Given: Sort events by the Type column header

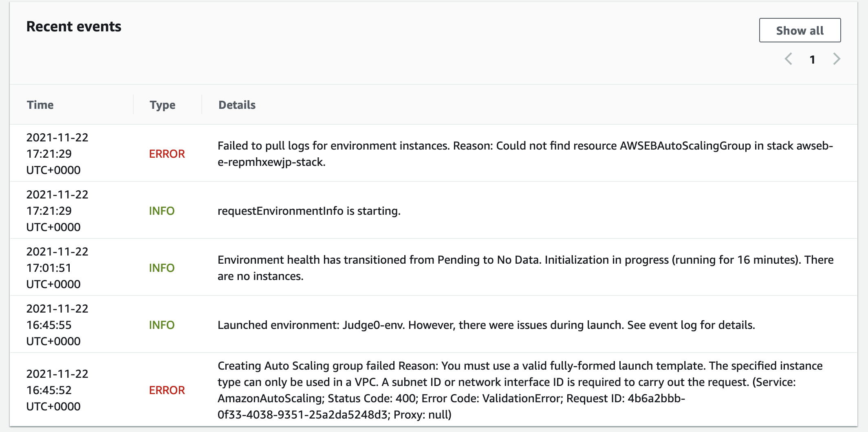Looking at the screenshot, I should (162, 105).
